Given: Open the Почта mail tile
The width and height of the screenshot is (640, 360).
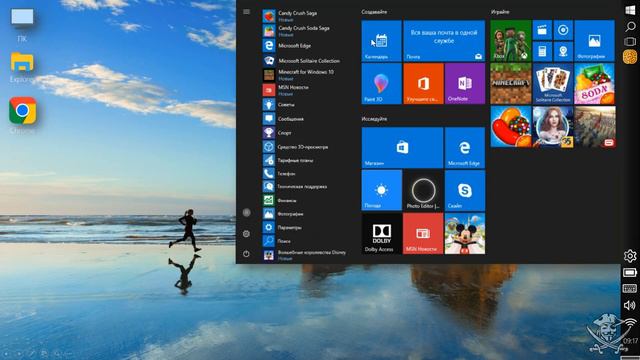Looking at the screenshot, I should [444, 41].
